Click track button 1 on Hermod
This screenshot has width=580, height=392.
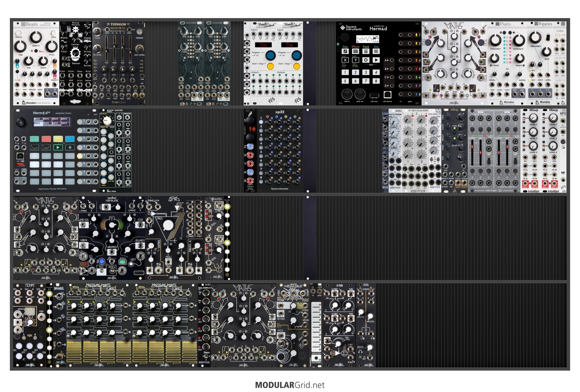(345, 72)
